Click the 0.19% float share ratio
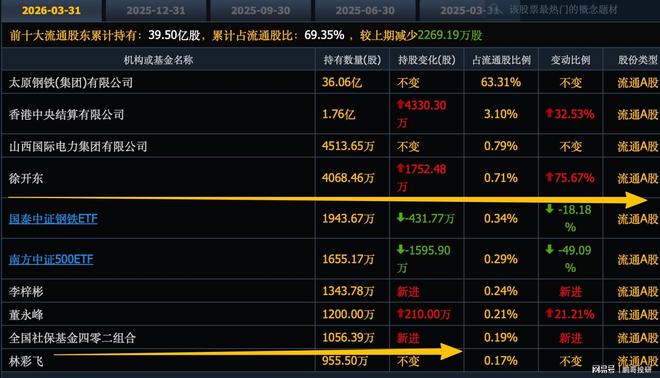This screenshot has width=660, height=378. tap(501, 337)
